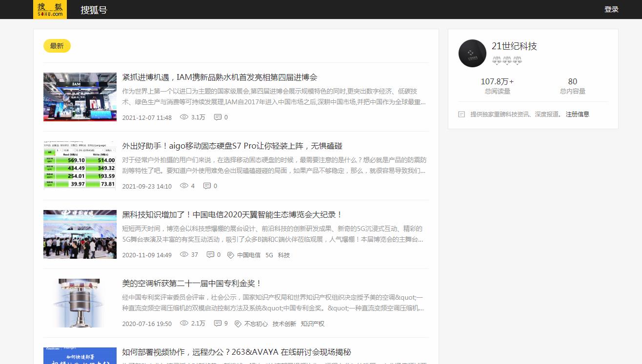642x364 pixels.
Task: Open 263 AVAYA article thumbnail
Action: pos(80,356)
